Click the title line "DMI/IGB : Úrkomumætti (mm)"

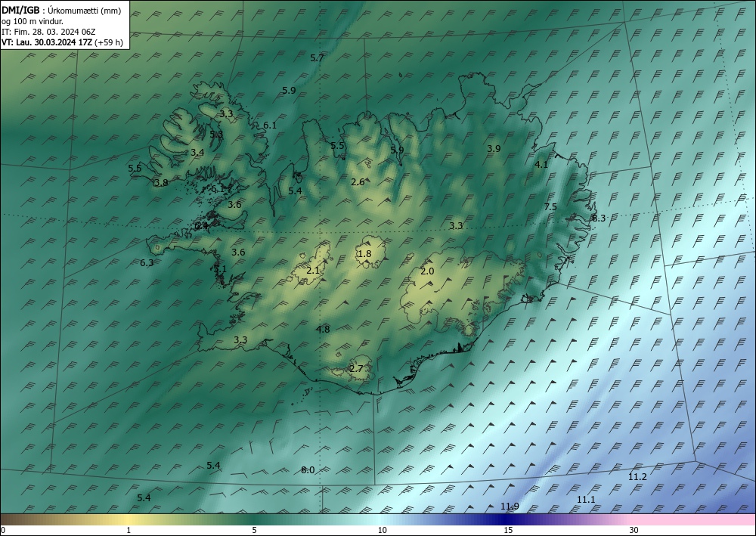click(x=61, y=11)
